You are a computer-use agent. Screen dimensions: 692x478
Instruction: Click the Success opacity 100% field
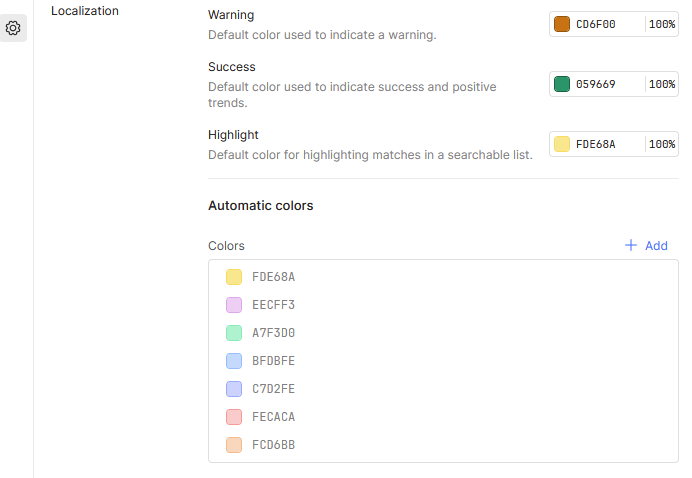pos(662,84)
